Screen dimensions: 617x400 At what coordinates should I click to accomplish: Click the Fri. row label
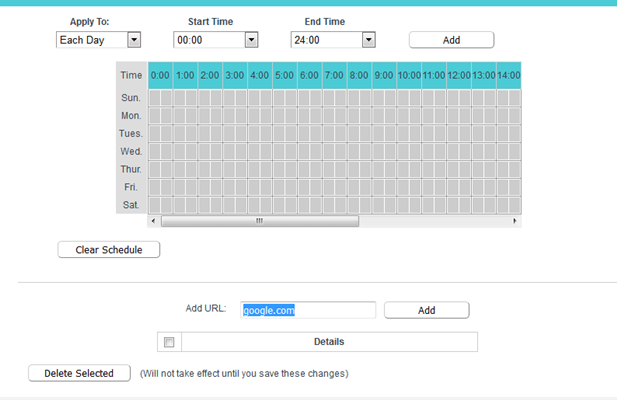pyautogui.click(x=131, y=187)
